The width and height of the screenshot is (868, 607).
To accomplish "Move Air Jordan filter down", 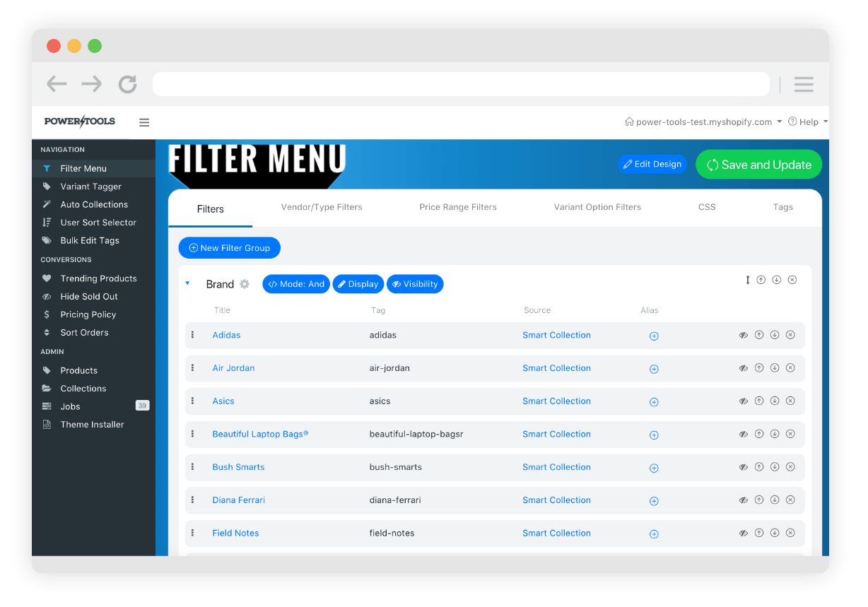I will click(x=775, y=368).
